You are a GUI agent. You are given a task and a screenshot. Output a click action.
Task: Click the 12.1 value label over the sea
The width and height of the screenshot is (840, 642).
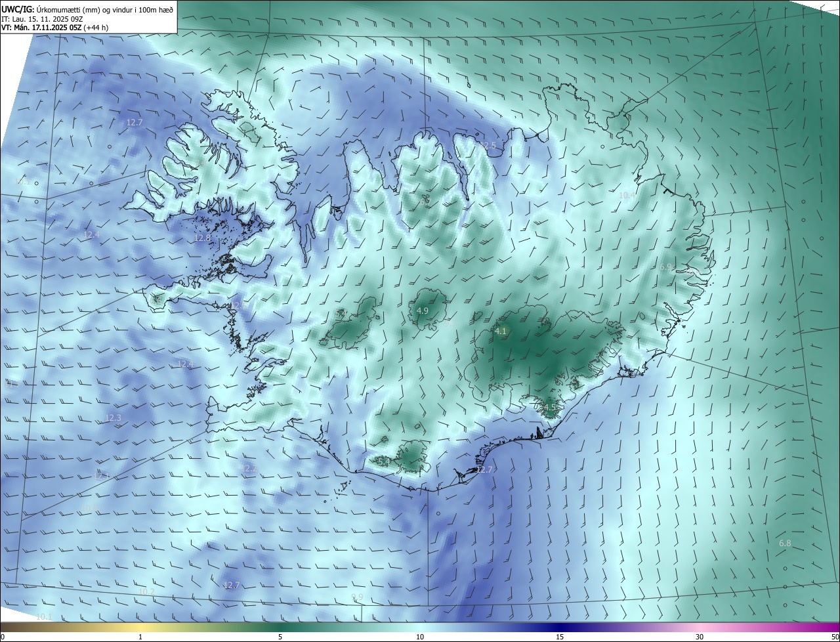click(x=100, y=475)
